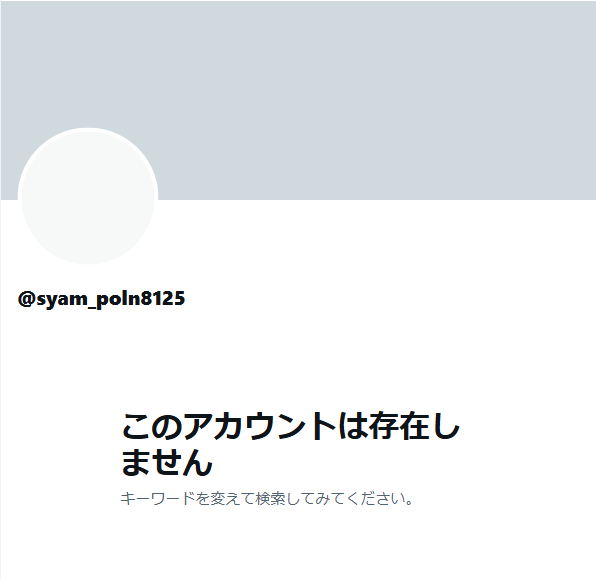Click the ません heading second line
Viewport: 596px width, 579px height.
pos(166,462)
